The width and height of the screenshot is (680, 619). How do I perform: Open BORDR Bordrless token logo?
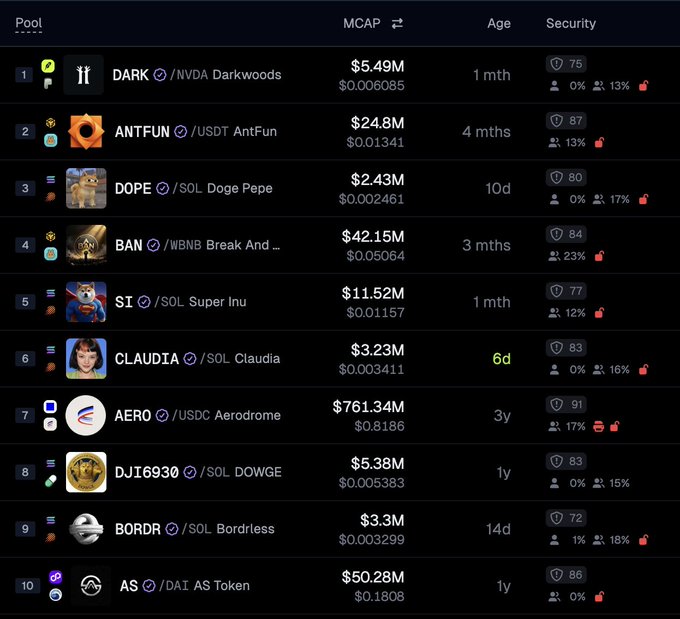(x=86, y=529)
